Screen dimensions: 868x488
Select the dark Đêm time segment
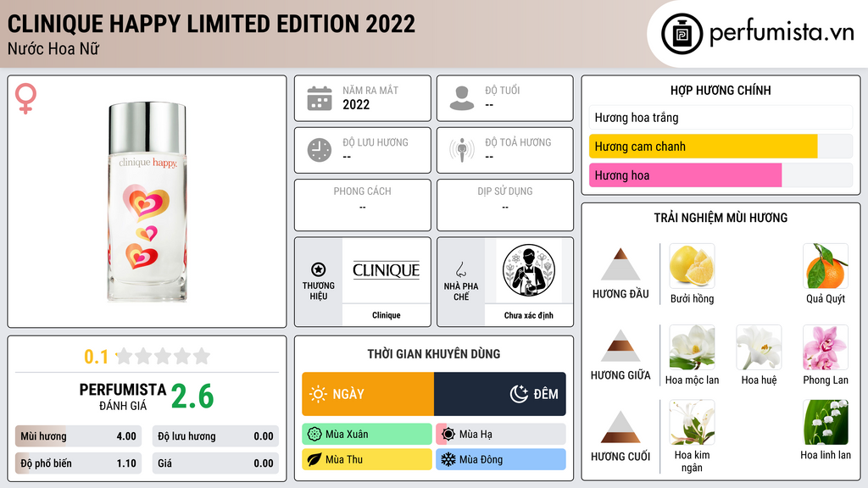tap(500, 394)
